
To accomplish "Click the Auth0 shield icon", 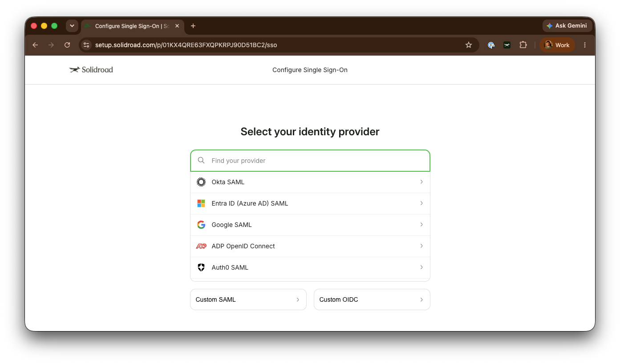I will coord(201,267).
